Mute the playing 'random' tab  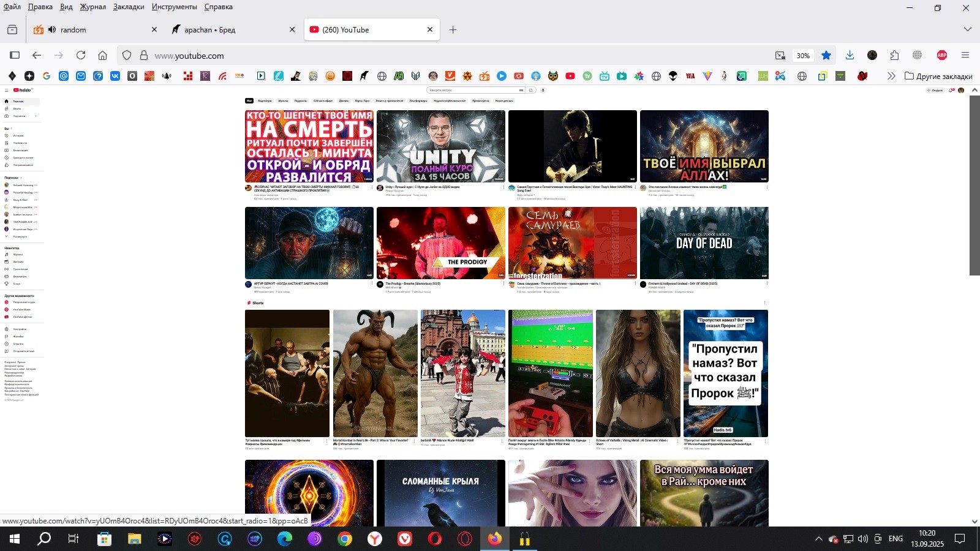point(52,29)
